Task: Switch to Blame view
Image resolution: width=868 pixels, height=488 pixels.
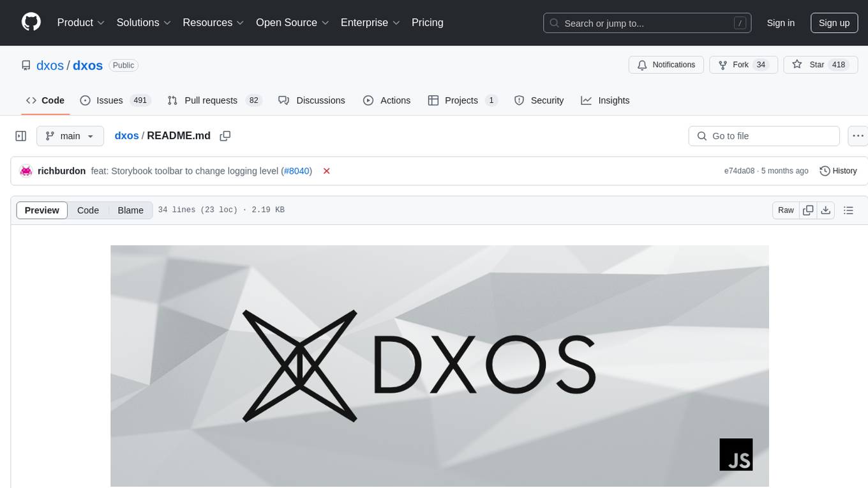Action: [130, 210]
